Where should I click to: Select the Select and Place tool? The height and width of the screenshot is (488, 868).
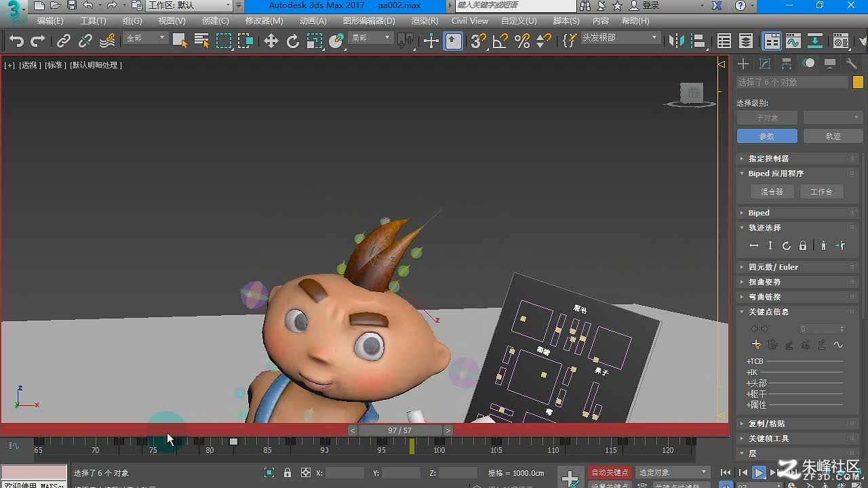(x=336, y=41)
